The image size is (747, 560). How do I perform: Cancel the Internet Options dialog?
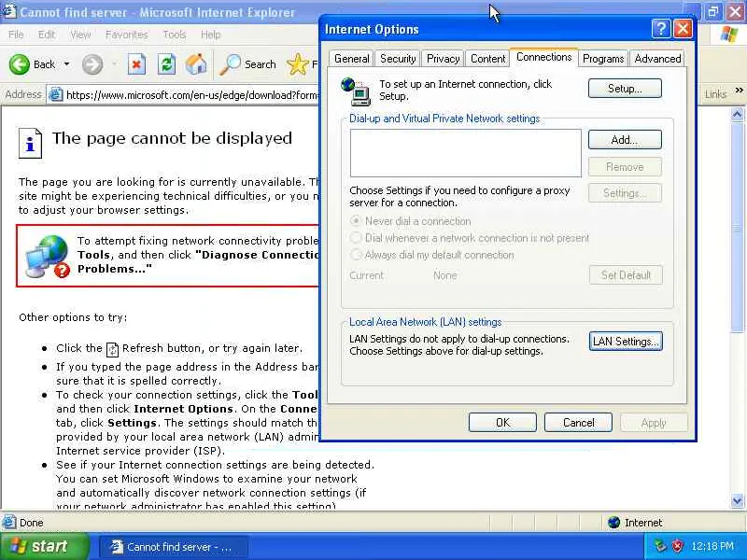(x=578, y=423)
